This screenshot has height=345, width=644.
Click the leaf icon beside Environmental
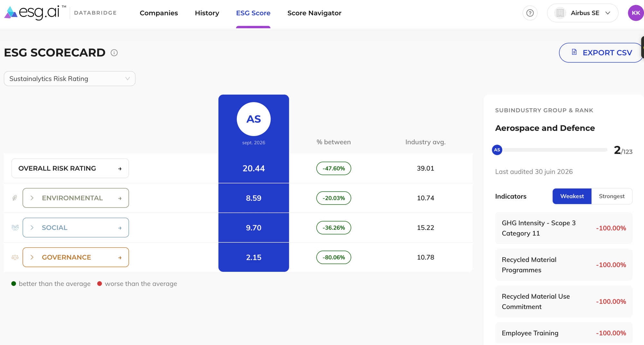pyautogui.click(x=15, y=198)
